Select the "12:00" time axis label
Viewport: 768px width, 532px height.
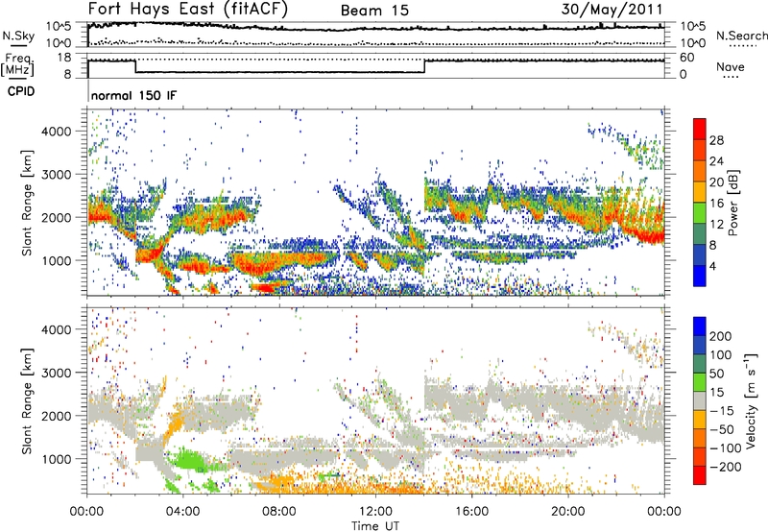coord(375,512)
